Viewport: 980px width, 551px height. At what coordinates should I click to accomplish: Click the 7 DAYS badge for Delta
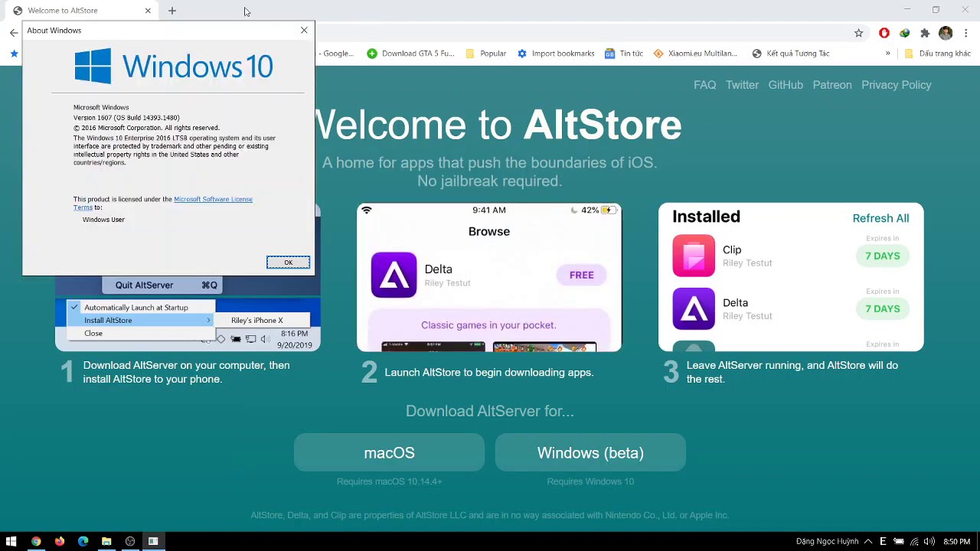click(x=882, y=309)
